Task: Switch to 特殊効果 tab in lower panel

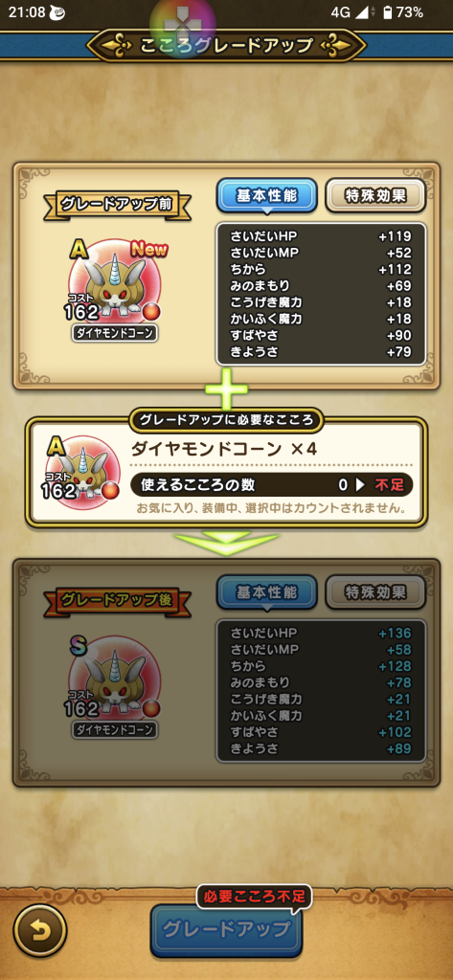Action: pyautogui.click(x=375, y=592)
